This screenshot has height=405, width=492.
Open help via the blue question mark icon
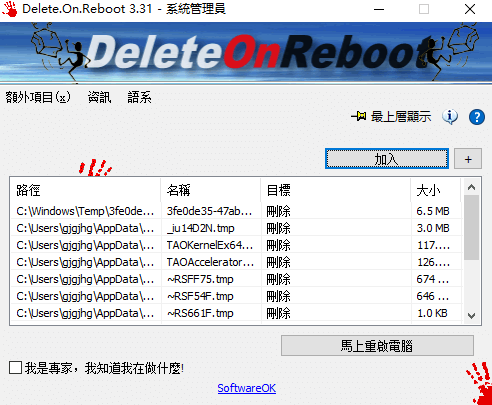[x=477, y=117]
